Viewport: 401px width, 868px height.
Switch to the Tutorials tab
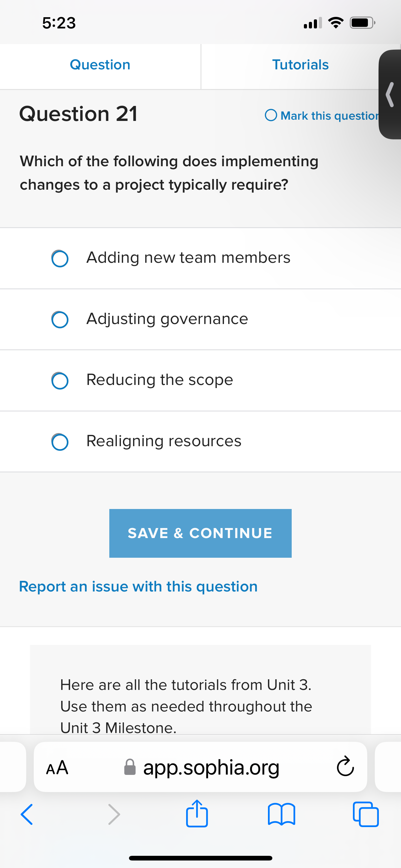300,65
